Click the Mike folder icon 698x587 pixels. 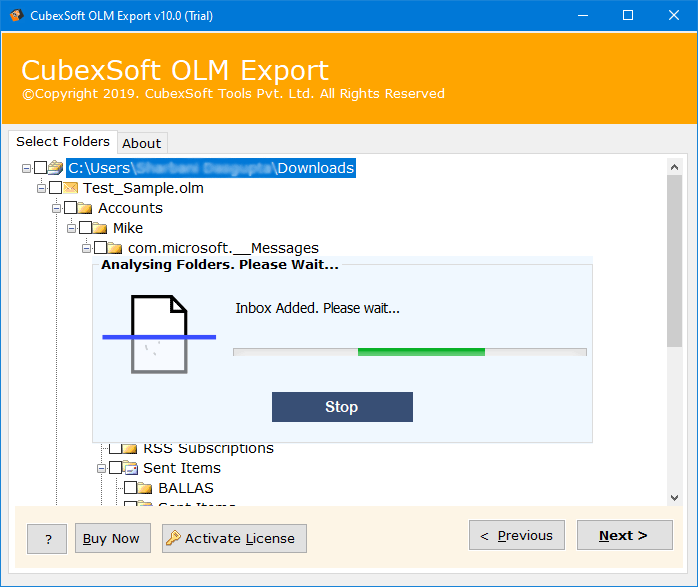(x=100, y=228)
